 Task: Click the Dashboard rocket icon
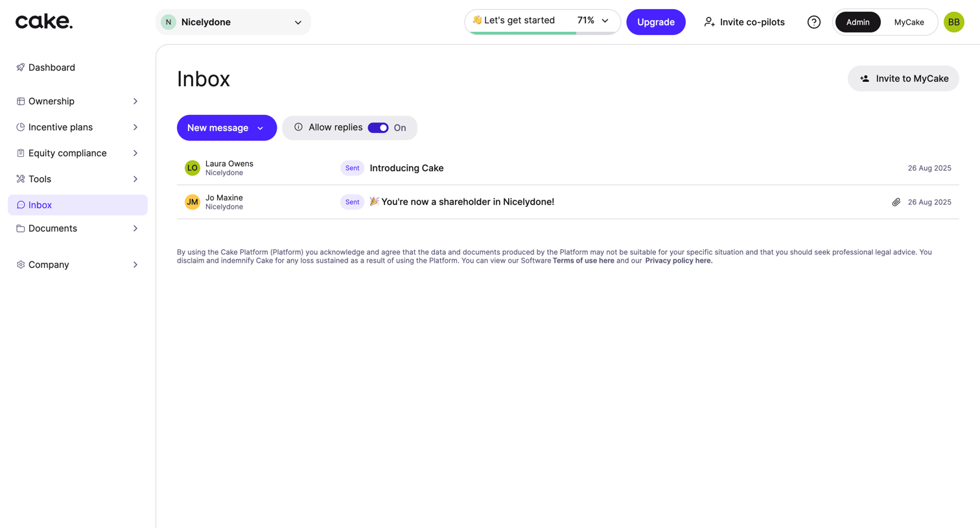[21, 67]
